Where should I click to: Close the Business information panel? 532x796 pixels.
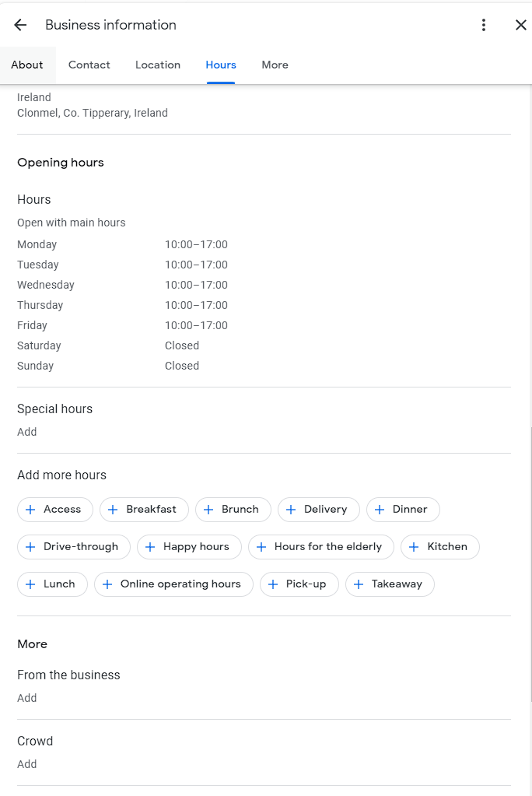[521, 25]
